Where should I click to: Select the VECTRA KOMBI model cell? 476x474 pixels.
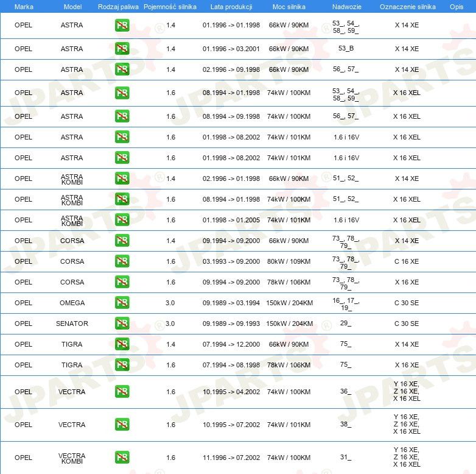pos(72,458)
